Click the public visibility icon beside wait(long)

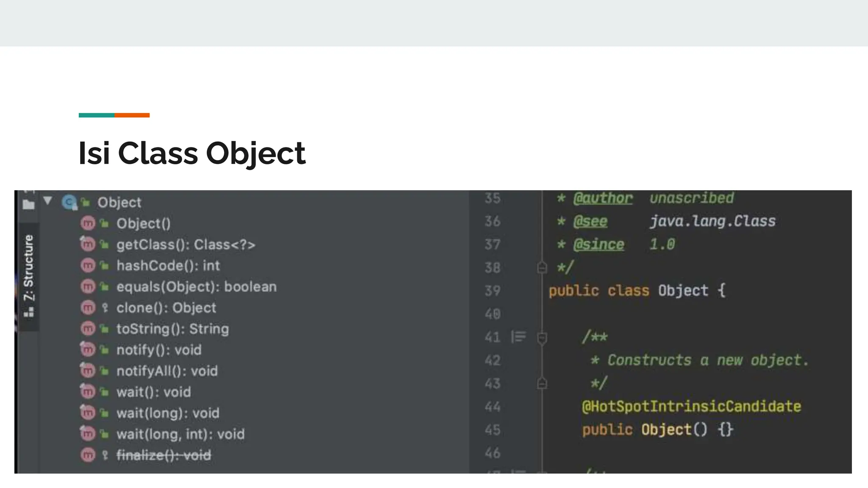[x=104, y=413]
